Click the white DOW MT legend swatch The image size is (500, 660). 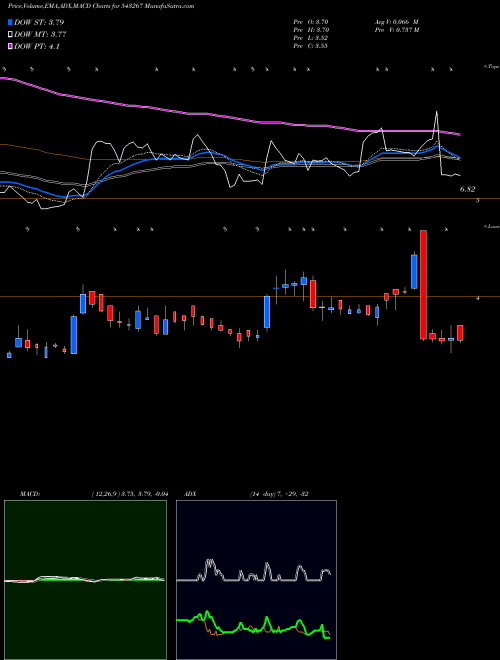coord(11,35)
